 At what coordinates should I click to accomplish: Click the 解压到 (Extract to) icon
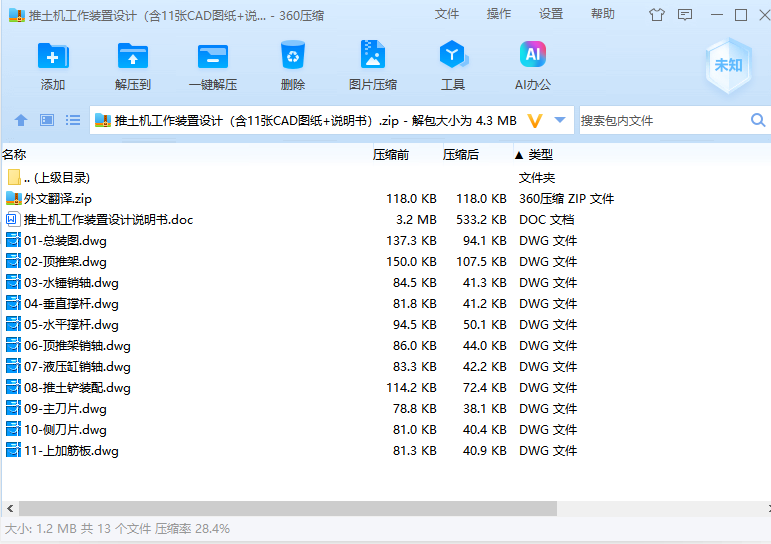pos(133,56)
